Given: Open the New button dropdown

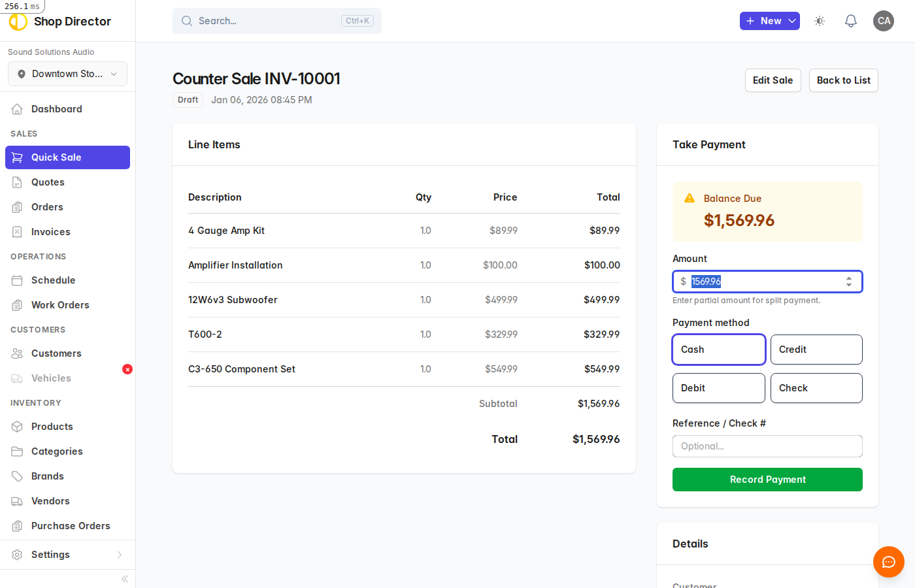Looking at the screenshot, I should click(x=770, y=21).
